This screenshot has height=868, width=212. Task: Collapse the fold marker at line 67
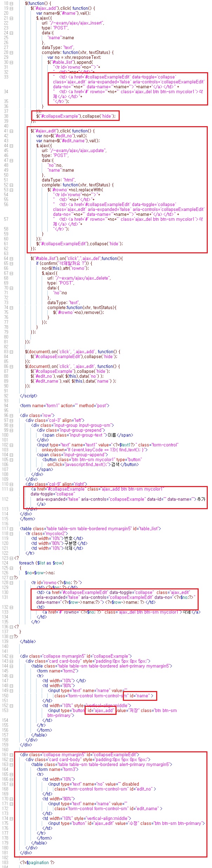(11, 273)
